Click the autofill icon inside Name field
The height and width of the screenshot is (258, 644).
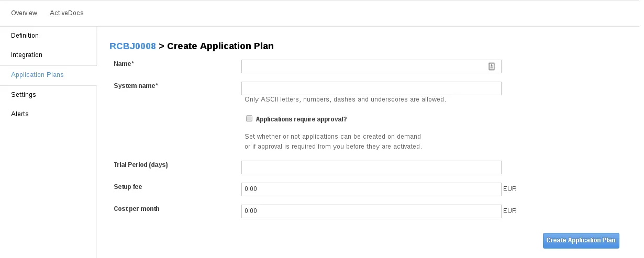tap(492, 66)
